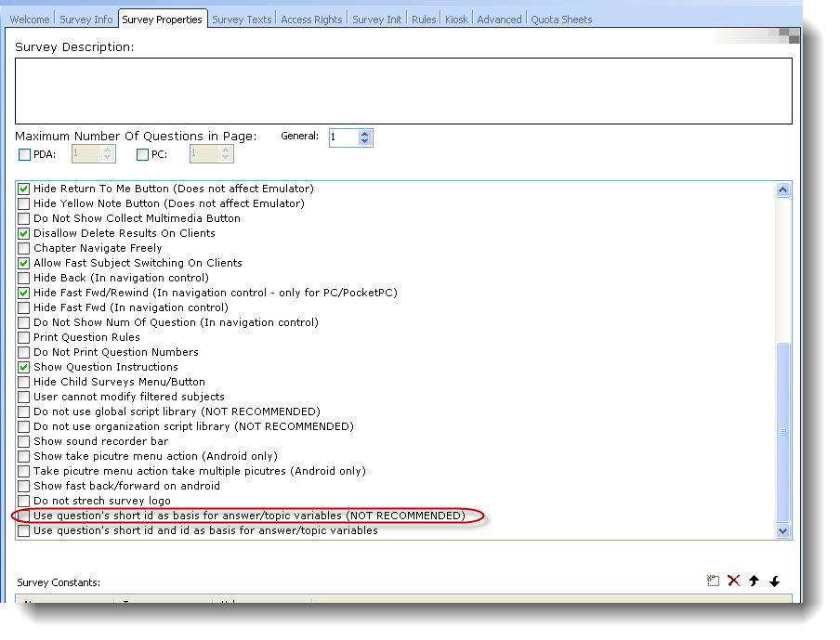Open the Welcome tab
The height and width of the screenshot is (640, 840).
pyautogui.click(x=30, y=20)
